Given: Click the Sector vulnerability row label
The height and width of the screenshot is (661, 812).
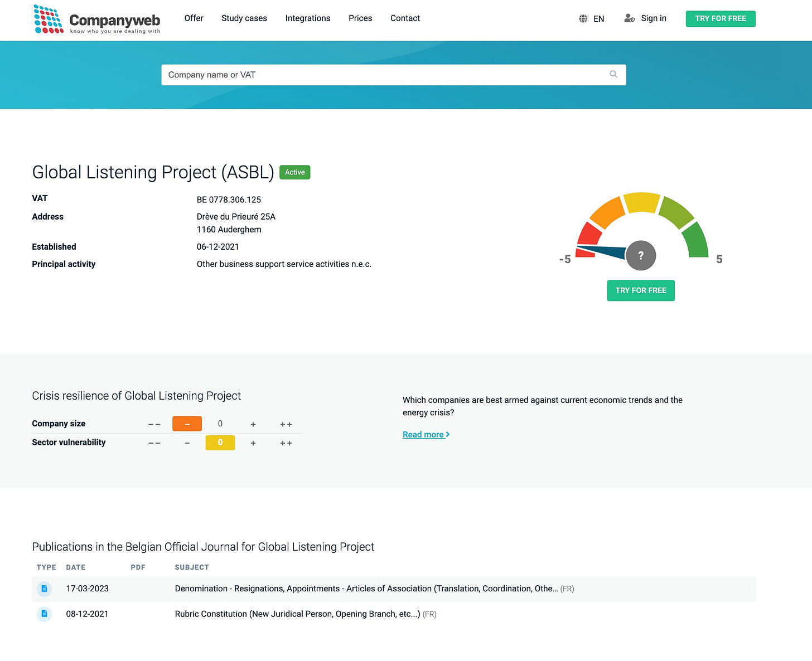Looking at the screenshot, I should tap(69, 443).
